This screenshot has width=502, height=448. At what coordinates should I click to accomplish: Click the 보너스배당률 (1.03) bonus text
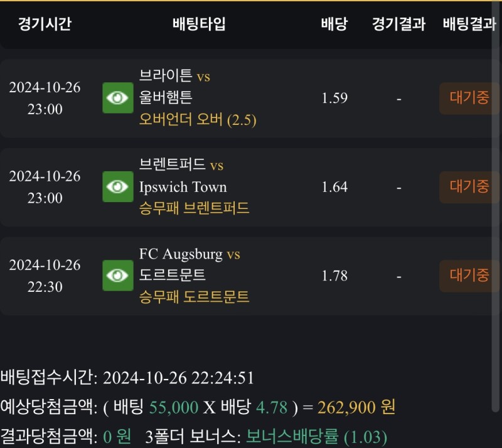coord(316,436)
